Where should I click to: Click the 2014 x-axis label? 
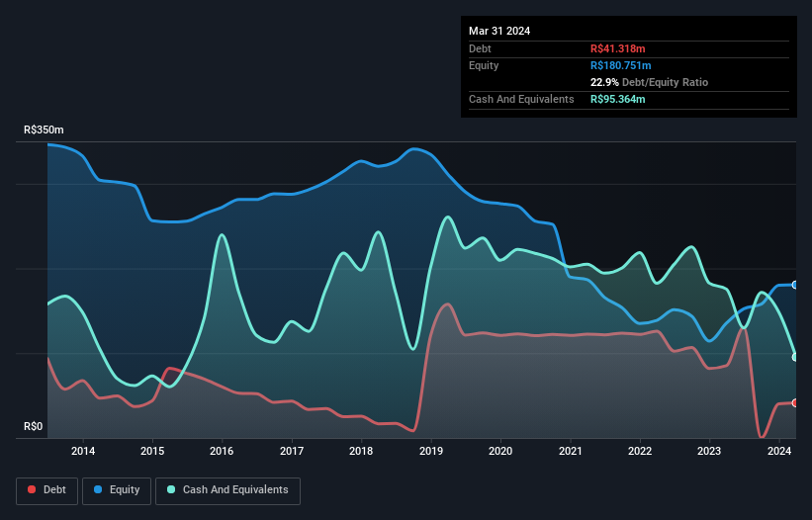[x=83, y=451]
